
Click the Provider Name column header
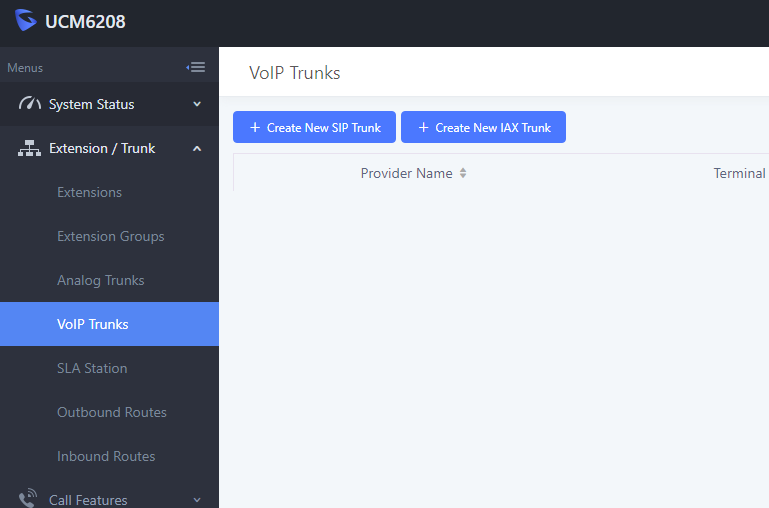click(407, 173)
